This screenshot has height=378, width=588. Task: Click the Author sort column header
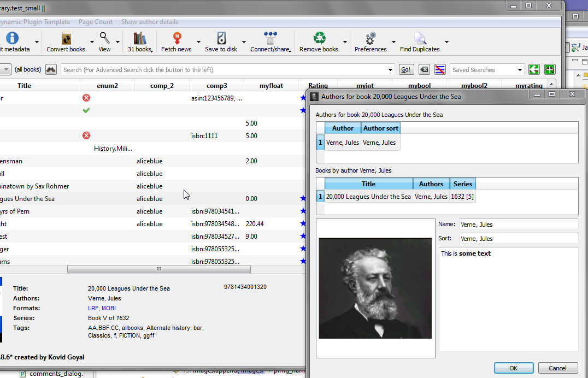pyautogui.click(x=381, y=128)
